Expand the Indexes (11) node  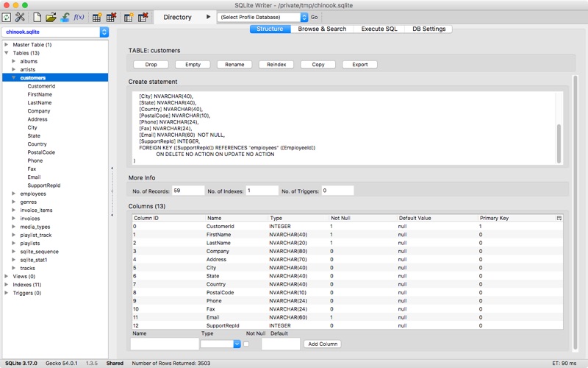pos(7,285)
